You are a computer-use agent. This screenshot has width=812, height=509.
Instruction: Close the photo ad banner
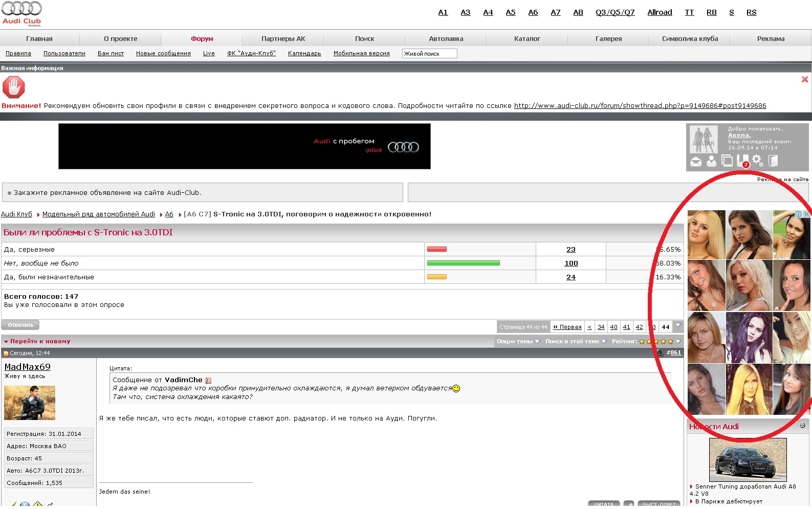tap(806, 214)
